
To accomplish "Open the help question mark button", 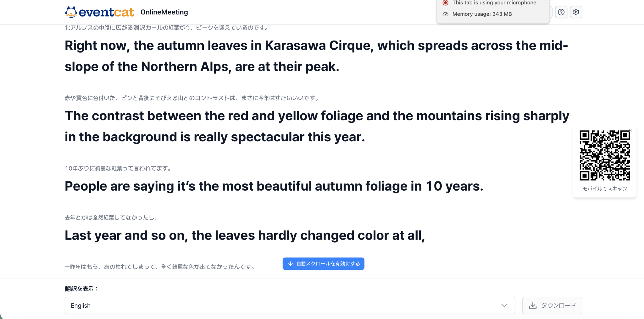I will [561, 12].
